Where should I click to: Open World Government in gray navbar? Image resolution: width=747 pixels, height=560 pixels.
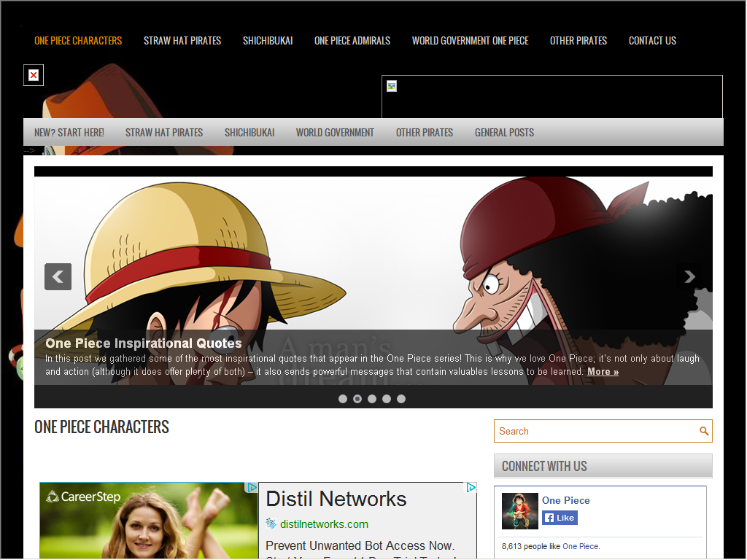(x=335, y=133)
